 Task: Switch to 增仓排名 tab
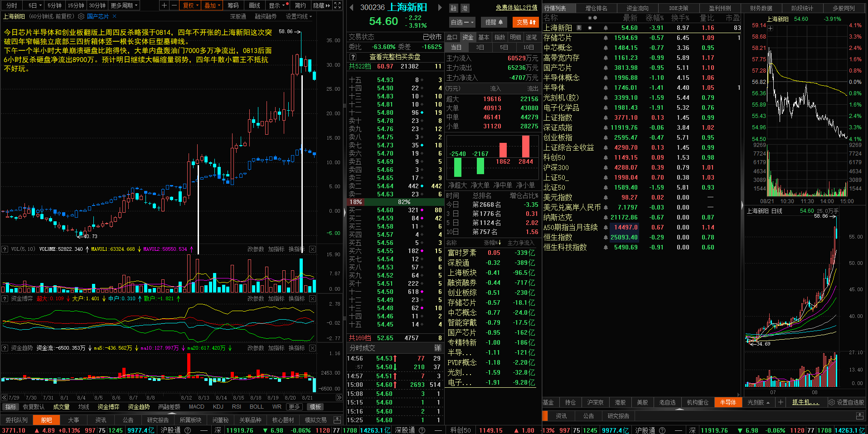point(596,8)
